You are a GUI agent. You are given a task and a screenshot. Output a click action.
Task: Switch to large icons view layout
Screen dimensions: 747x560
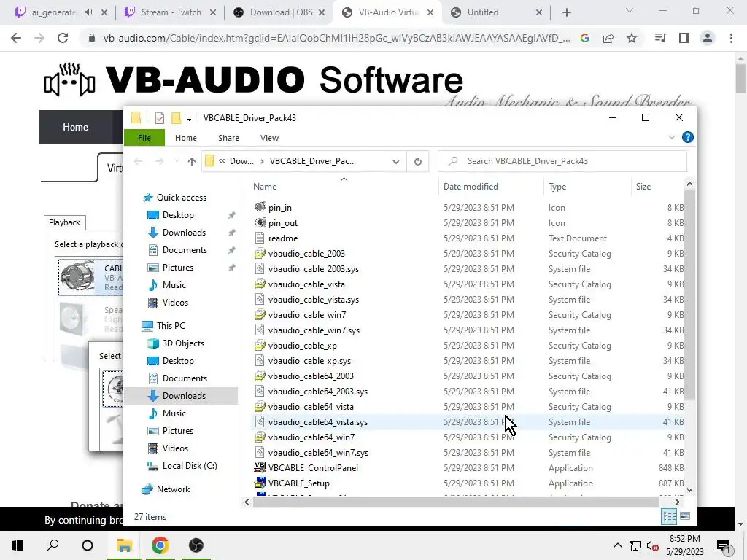(685, 516)
